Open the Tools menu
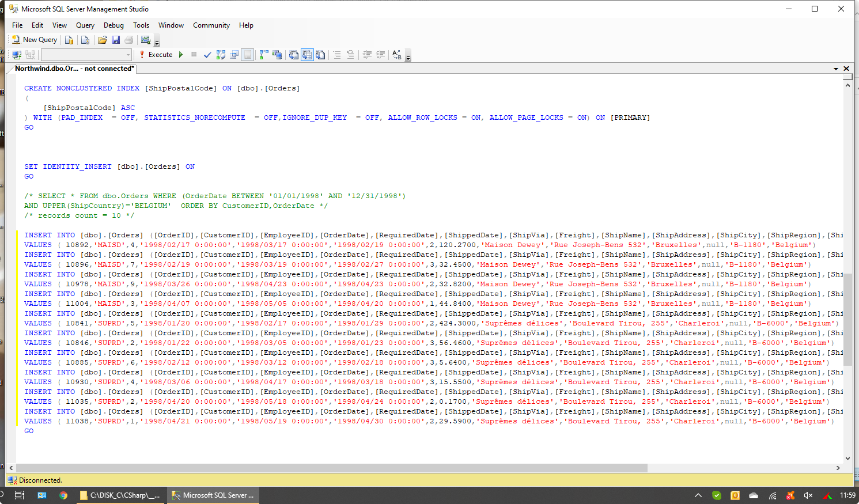The height and width of the screenshot is (504, 859). (x=141, y=25)
